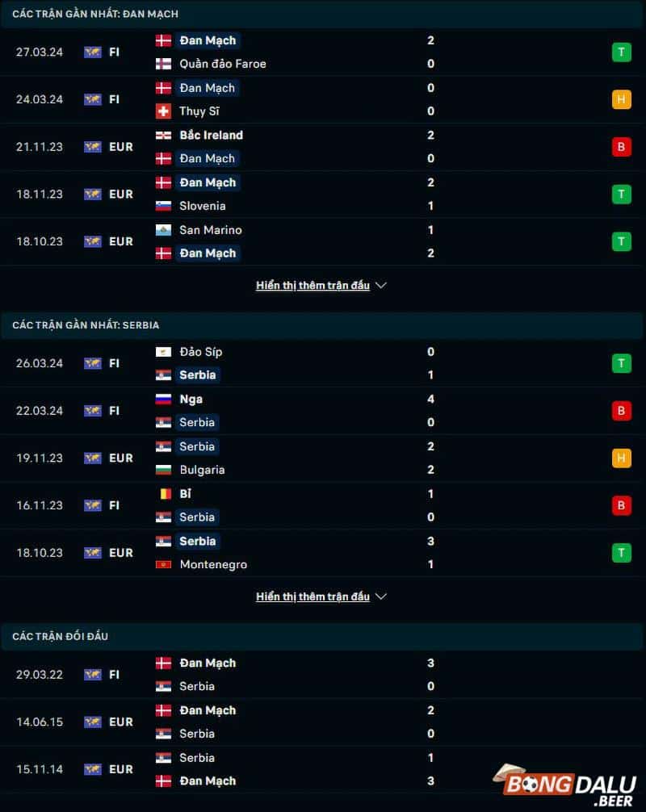Click the orange H badge for 24.03.24 match
This screenshot has height=812, width=646.
(621, 99)
